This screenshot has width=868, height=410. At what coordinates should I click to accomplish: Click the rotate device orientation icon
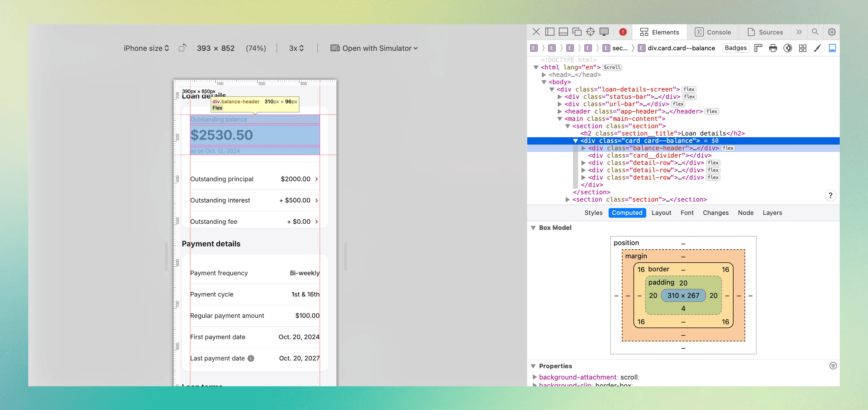182,48
